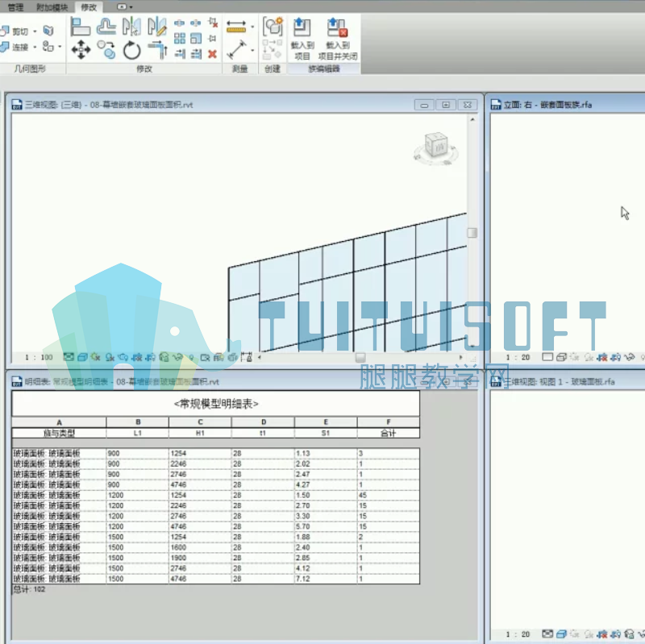645x644 pixels.
Task: Activate the Offset tool
Action: tap(106, 27)
